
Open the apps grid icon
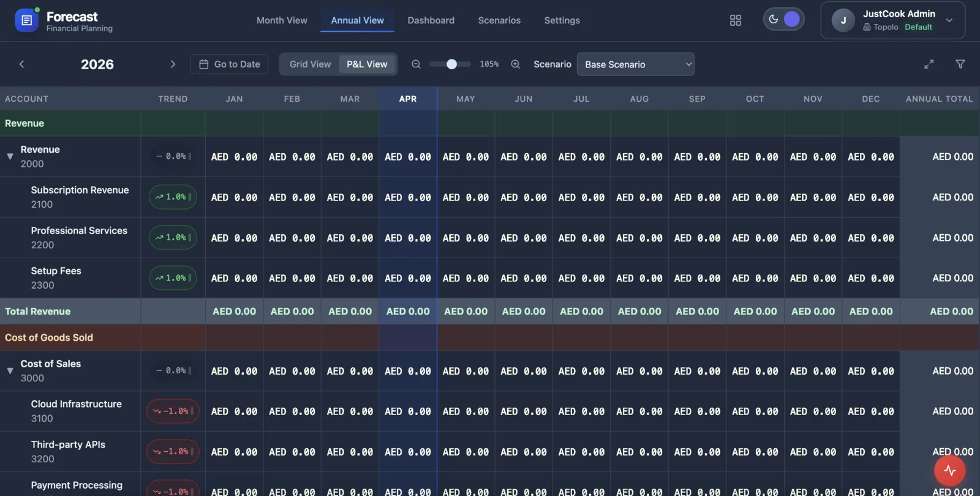click(736, 20)
